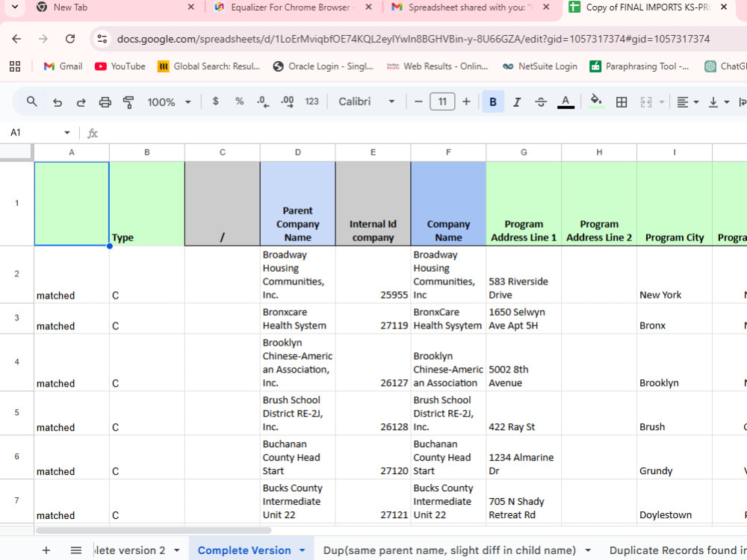Open the Oracle Login bookmark
This screenshot has height=560, width=747.
point(323,66)
